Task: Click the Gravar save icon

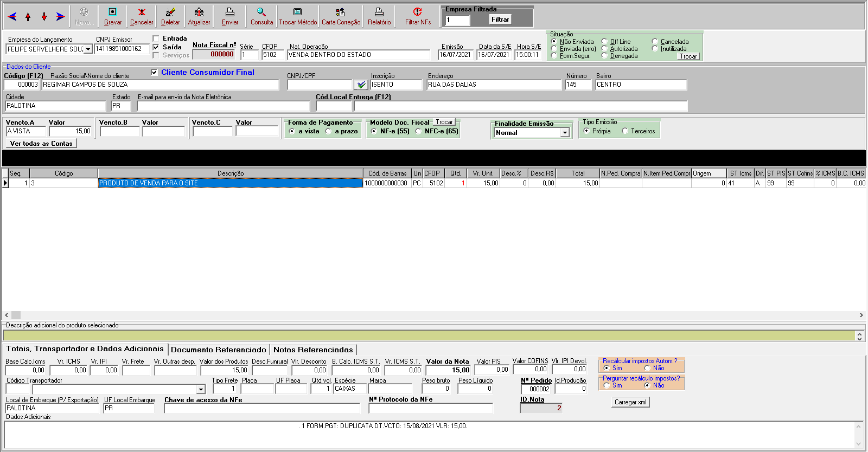Action: coord(112,12)
